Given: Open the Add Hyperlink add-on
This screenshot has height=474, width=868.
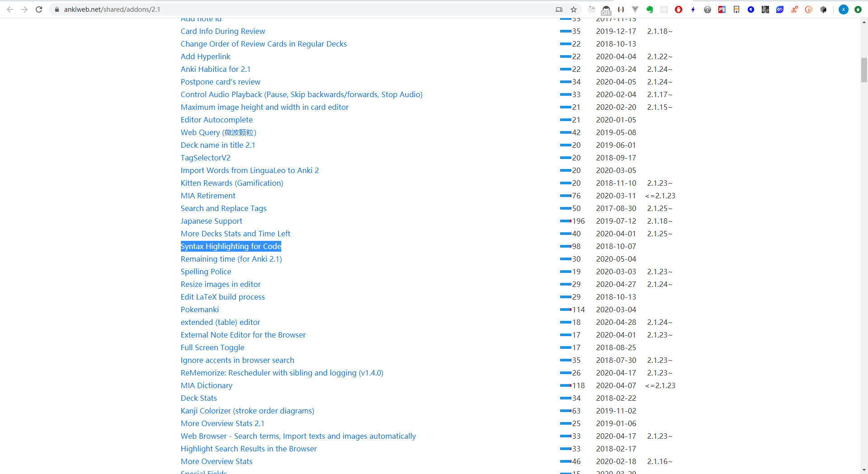Looking at the screenshot, I should click(206, 56).
